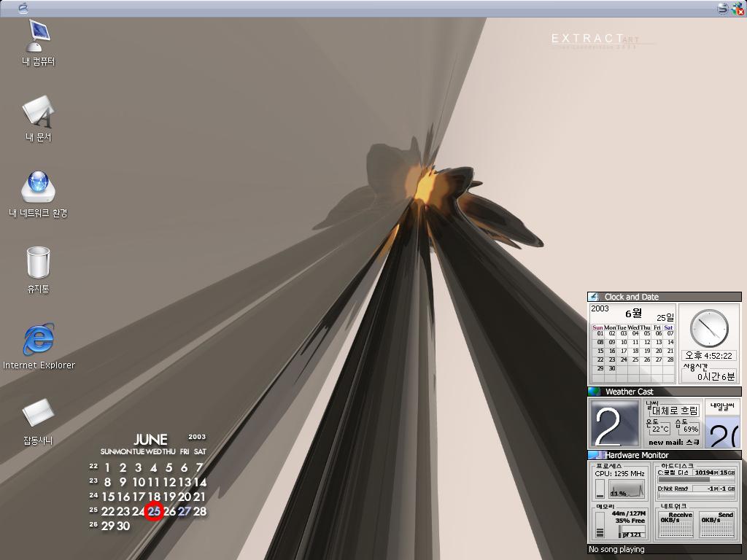Click the Clock and Date header icon
747x560 pixels.
click(594, 297)
